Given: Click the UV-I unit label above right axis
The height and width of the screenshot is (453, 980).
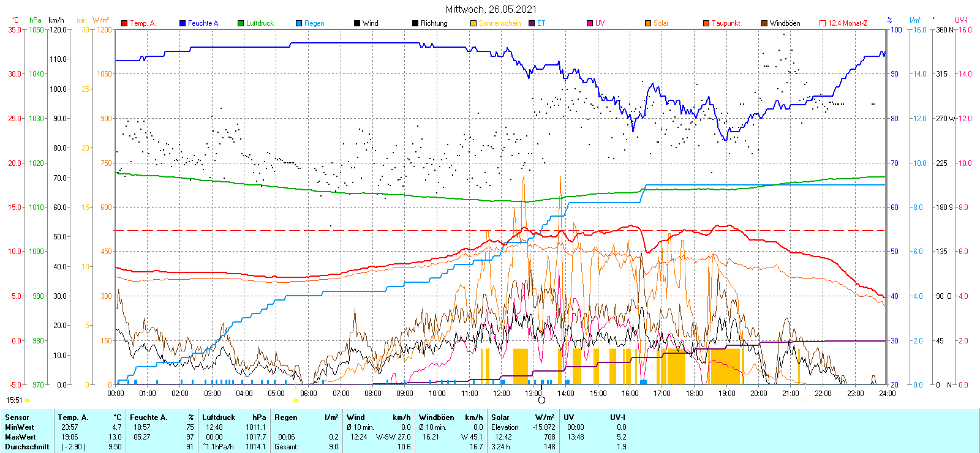Looking at the screenshot, I should coord(961,20).
